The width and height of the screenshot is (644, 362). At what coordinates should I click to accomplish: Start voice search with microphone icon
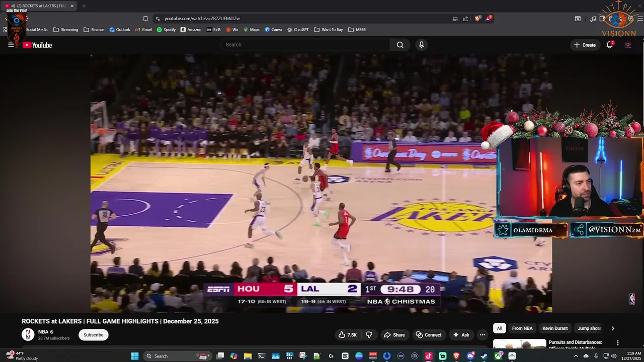[422, 45]
